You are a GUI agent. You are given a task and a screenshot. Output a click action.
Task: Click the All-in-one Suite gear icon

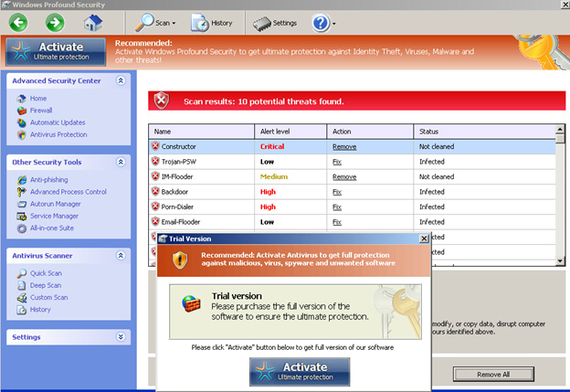(22, 228)
